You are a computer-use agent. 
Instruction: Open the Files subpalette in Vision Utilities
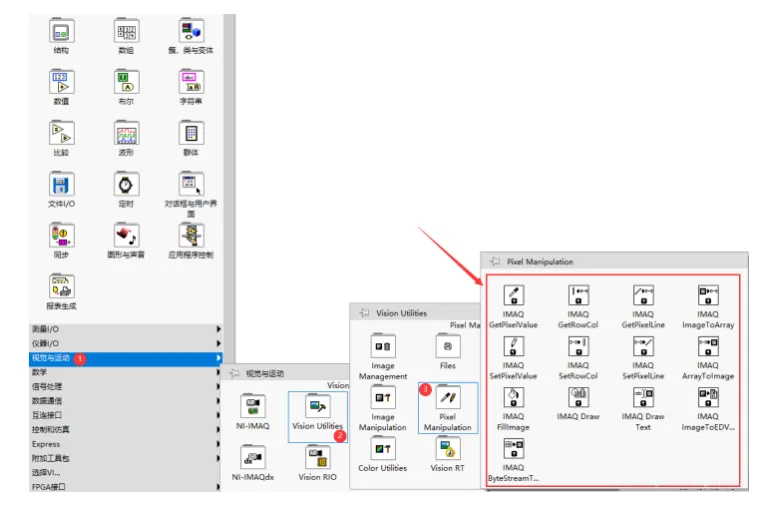click(x=448, y=346)
